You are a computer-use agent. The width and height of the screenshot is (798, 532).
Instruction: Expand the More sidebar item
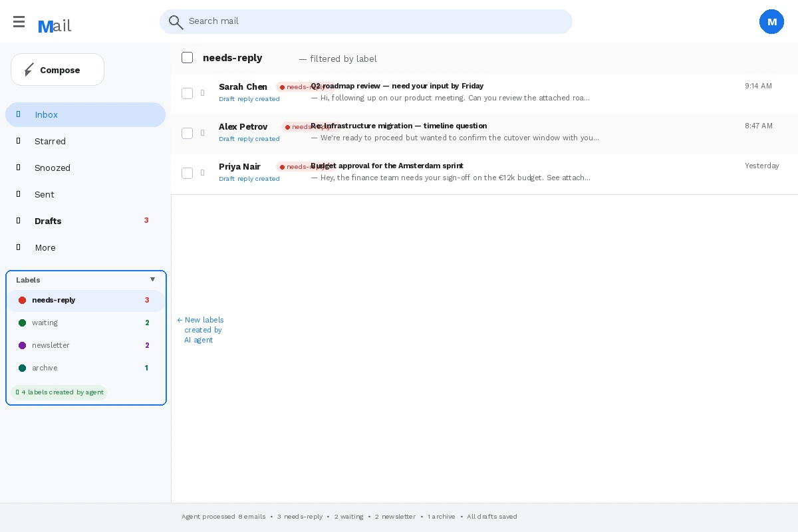coord(45,247)
